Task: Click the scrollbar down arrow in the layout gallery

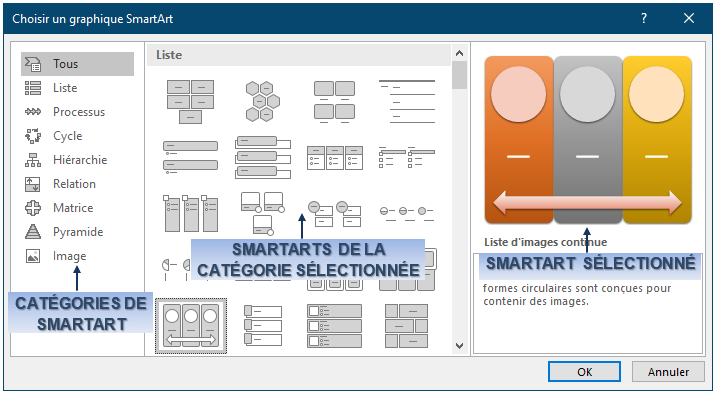Action: [x=460, y=346]
